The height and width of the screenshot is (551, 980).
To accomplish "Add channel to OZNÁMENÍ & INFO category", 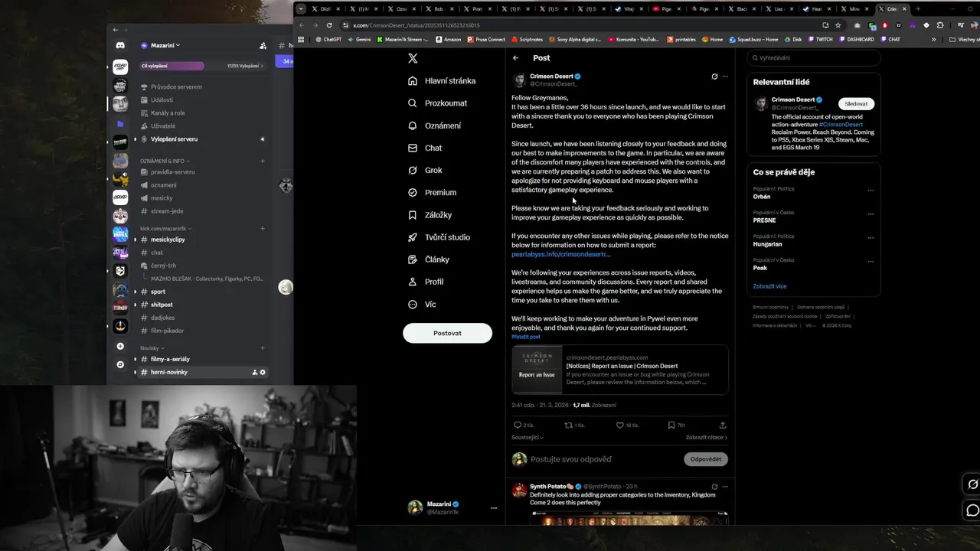I will tap(263, 161).
